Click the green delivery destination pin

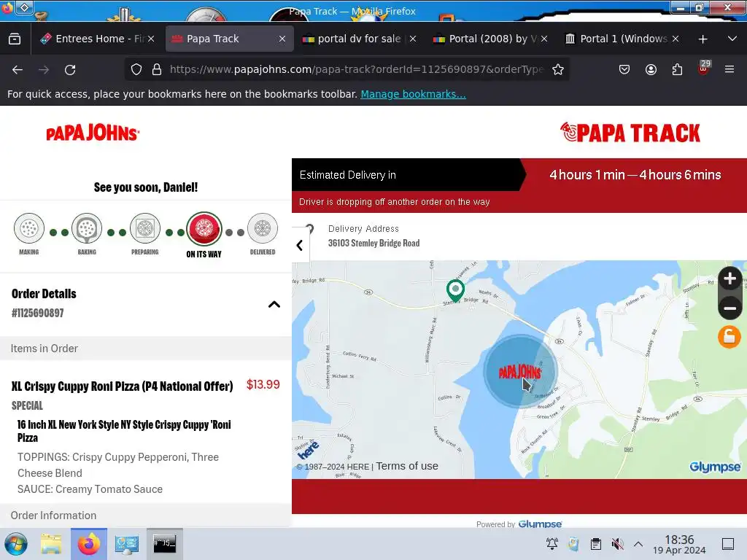455,290
